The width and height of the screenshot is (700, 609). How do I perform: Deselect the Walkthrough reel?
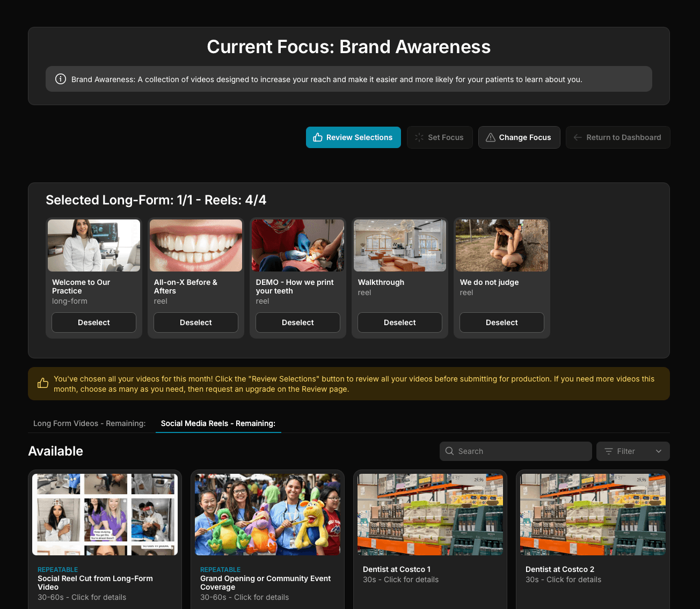point(399,322)
